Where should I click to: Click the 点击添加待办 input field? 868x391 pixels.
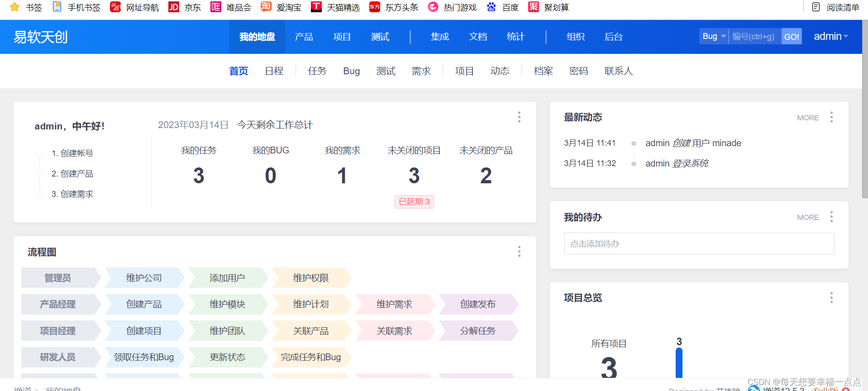coord(699,243)
